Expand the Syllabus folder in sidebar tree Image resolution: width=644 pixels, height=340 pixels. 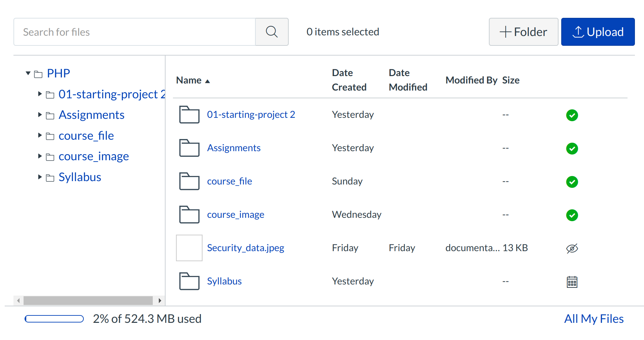coord(40,177)
